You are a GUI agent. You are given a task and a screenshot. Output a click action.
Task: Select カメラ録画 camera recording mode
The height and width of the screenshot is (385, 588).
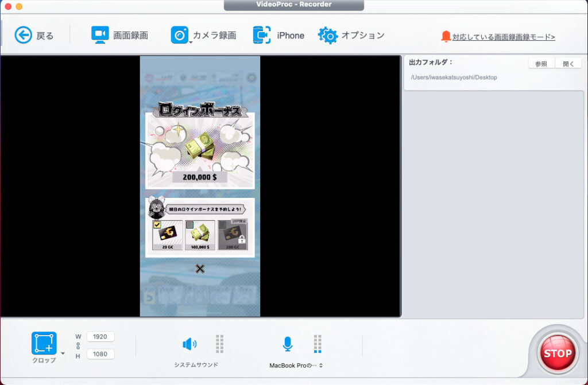(204, 35)
